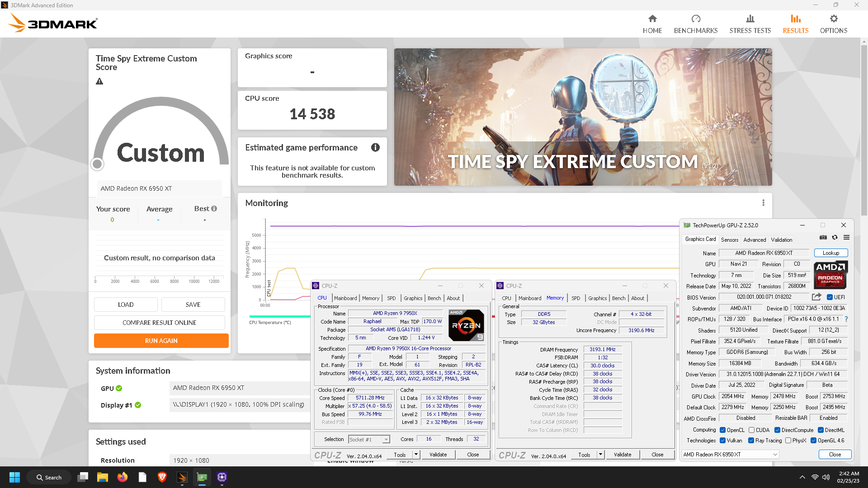The image size is (868, 488).
Task: Open the Graphics tab in CPU-Z Memory window
Action: point(597,298)
